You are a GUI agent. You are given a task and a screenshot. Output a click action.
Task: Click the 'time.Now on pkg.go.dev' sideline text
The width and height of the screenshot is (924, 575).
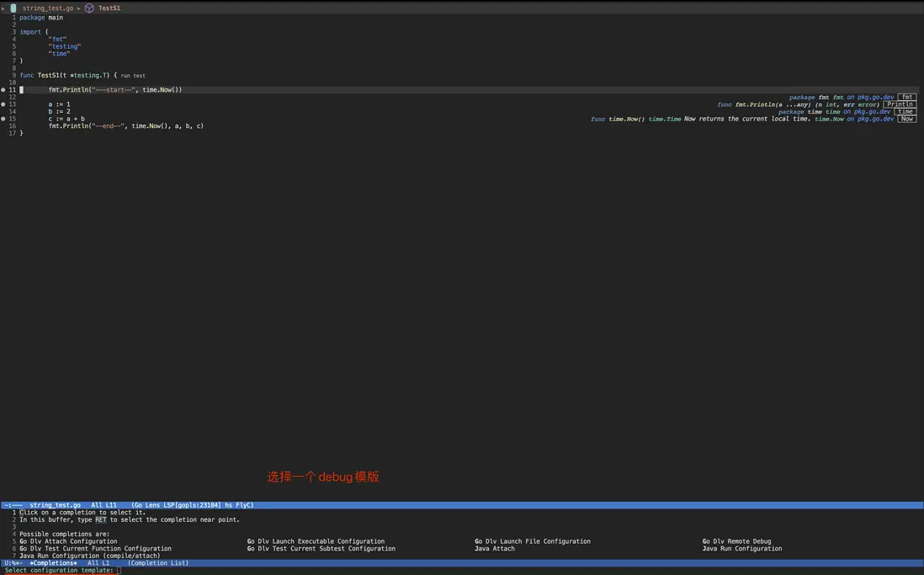pos(854,119)
